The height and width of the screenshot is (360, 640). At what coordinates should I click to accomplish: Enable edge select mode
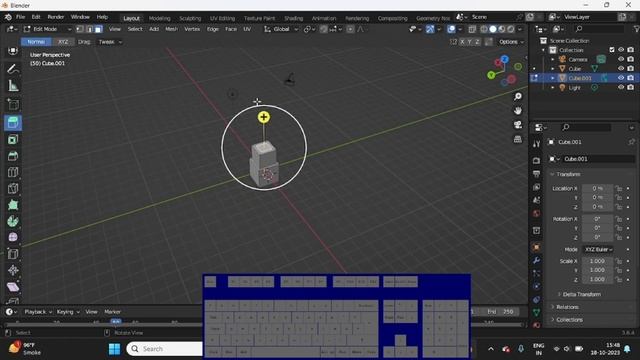pos(89,29)
